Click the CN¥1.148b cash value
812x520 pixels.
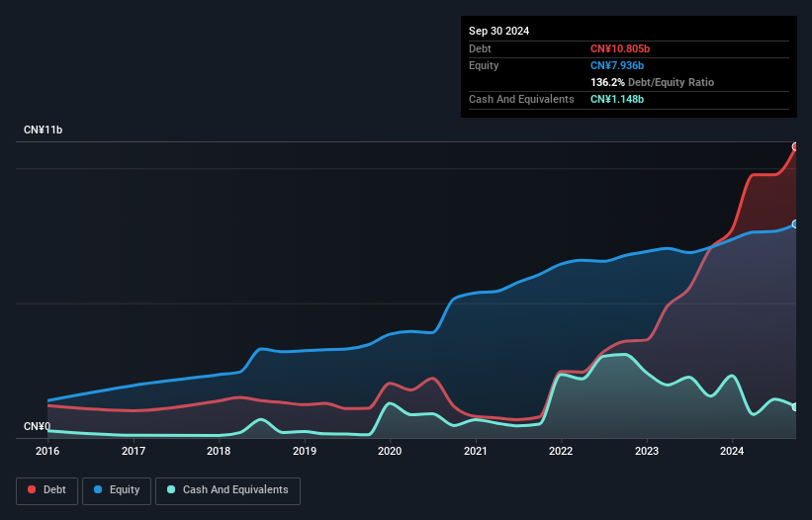point(617,99)
